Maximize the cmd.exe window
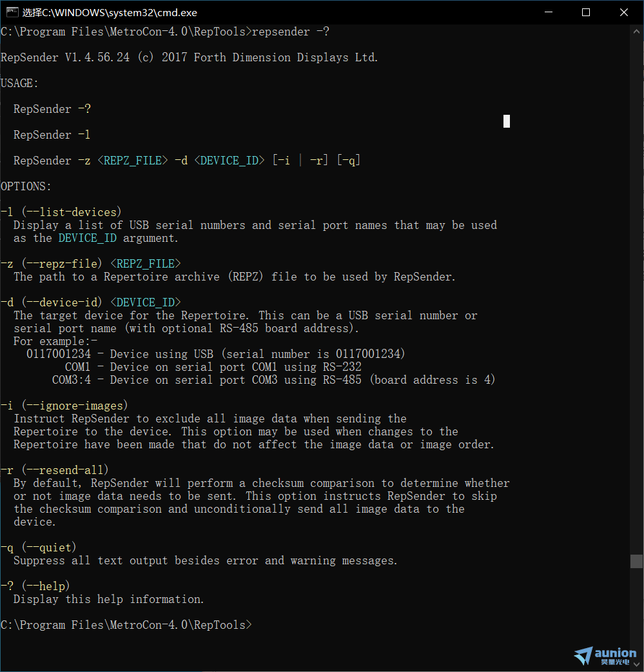This screenshot has height=672, width=644. (586, 12)
